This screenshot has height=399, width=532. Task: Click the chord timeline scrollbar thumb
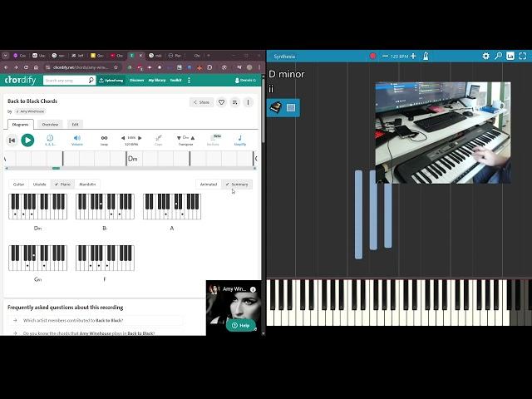point(56,168)
